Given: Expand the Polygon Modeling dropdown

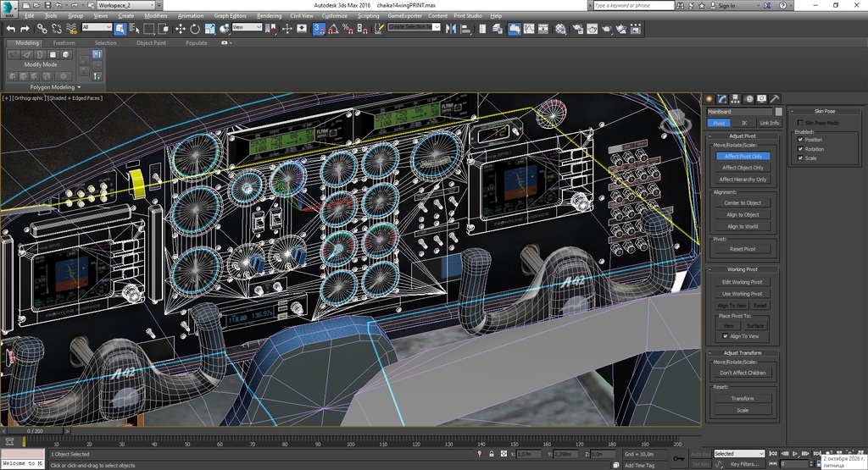Looking at the screenshot, I should click(55, 87).
